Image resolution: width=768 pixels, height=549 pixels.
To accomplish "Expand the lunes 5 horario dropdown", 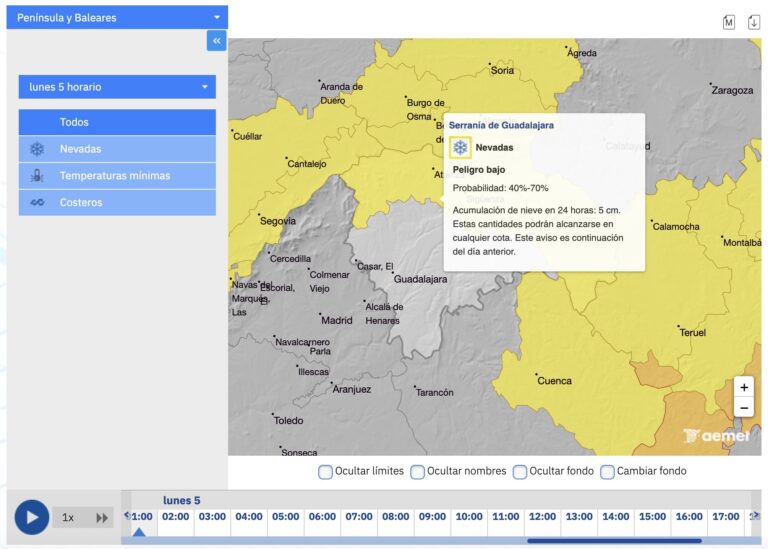I will (117, 87).
